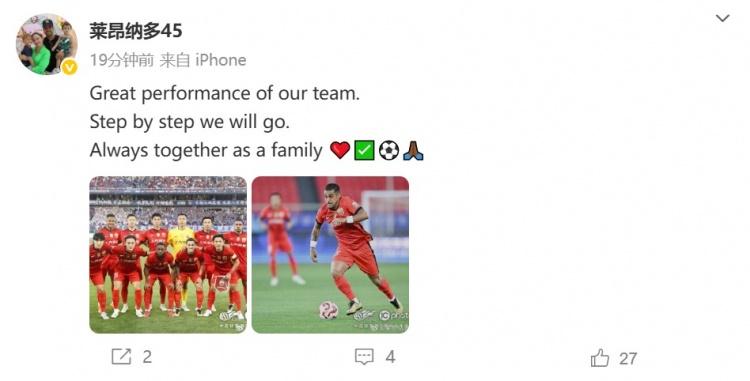This screenshot has height=381, width=750.
Task: Open the post options chevron menu
Action: tap(722, 19)
